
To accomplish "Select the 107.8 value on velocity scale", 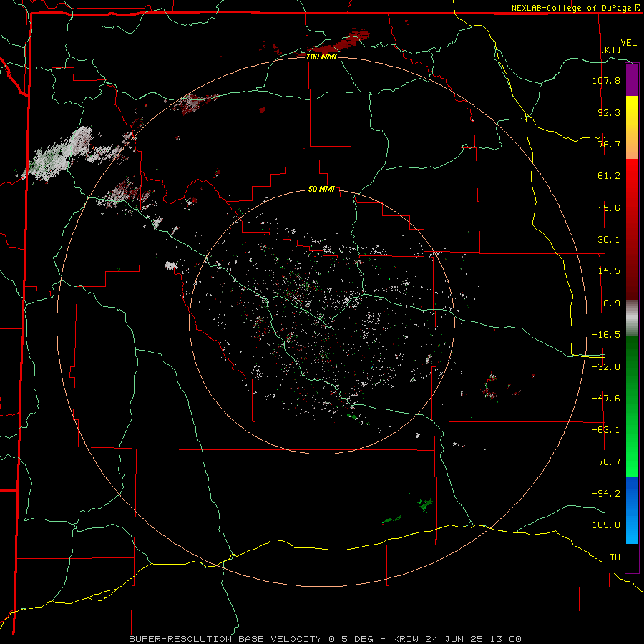I will (607, 80).
